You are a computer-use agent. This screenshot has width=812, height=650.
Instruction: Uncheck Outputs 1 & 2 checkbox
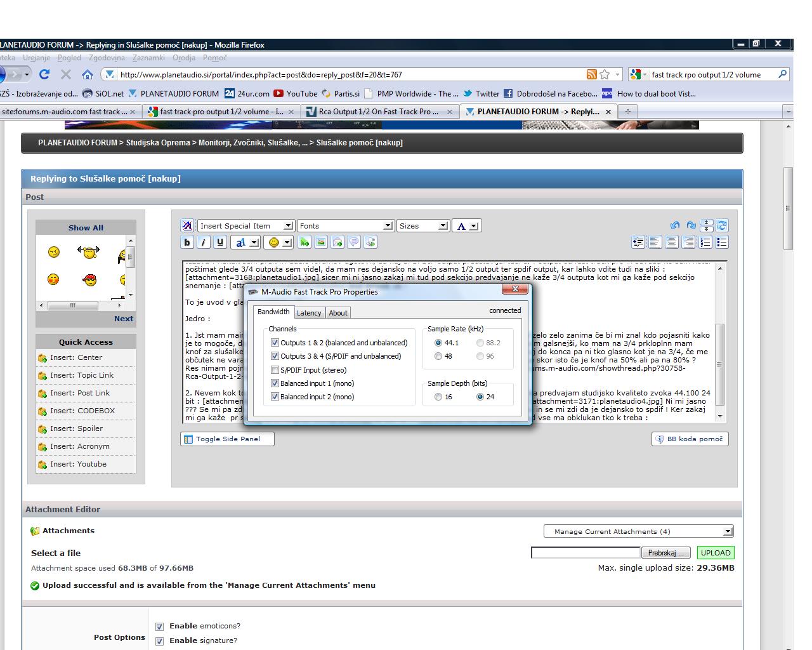click(x=275, y=343)
